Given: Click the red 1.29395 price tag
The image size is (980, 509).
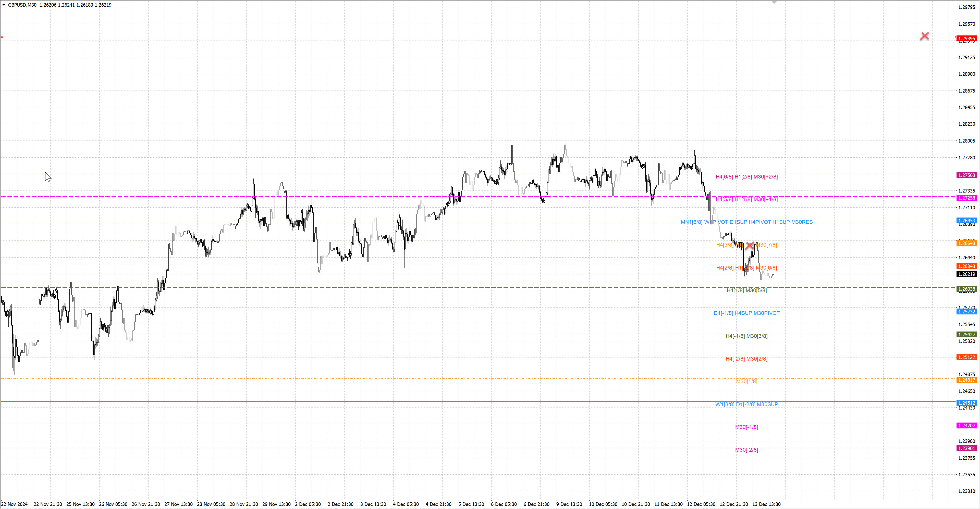Looking at the screenshot, I should pos(966,39).
